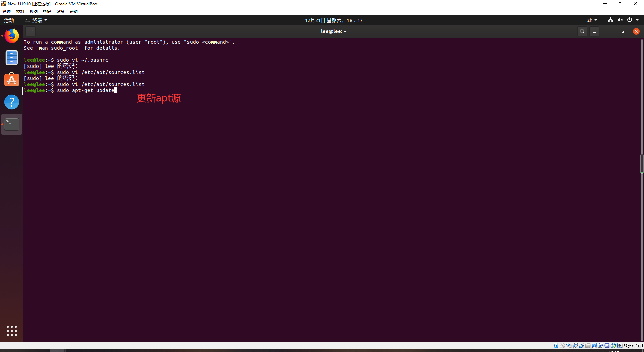Minimize the terminal window
Image resolution: width=644 pixels, height=352 pixels.
609,31
